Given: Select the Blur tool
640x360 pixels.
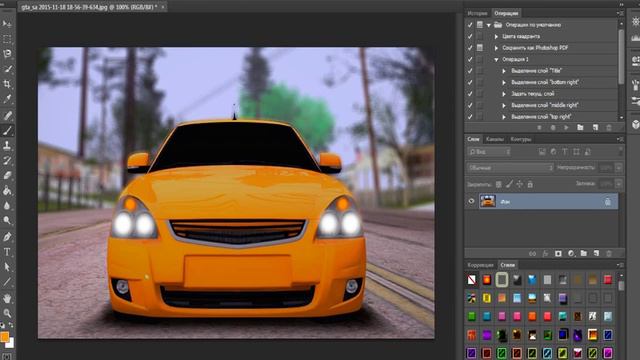Looking at the screenshot, I should pos(7,206).
